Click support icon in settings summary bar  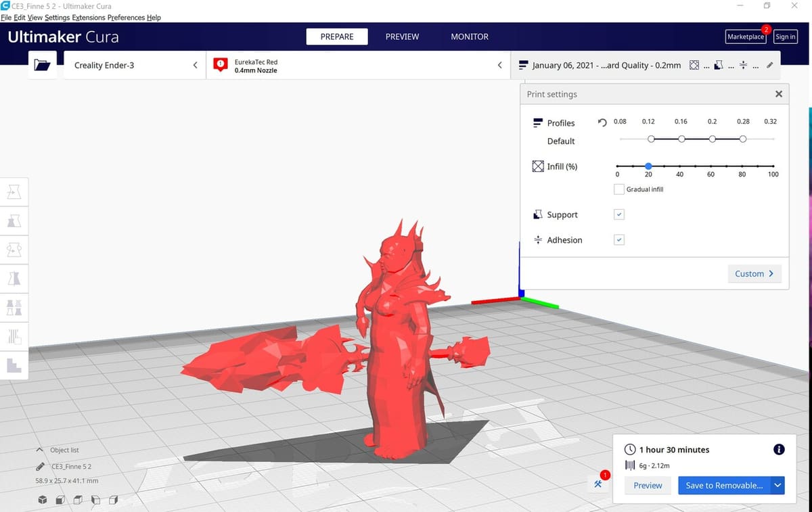(719, 65)
